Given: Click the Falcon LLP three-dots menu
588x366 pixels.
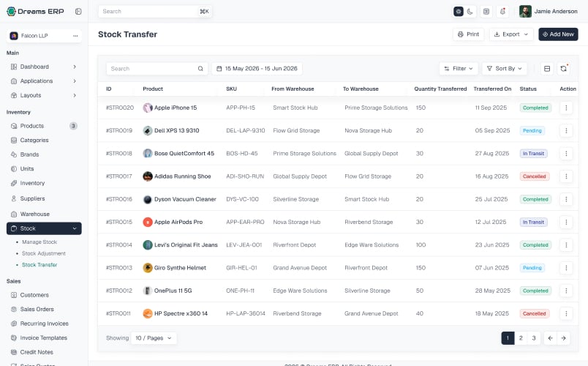Looking at the screenshot, I should tap(75, 36).
